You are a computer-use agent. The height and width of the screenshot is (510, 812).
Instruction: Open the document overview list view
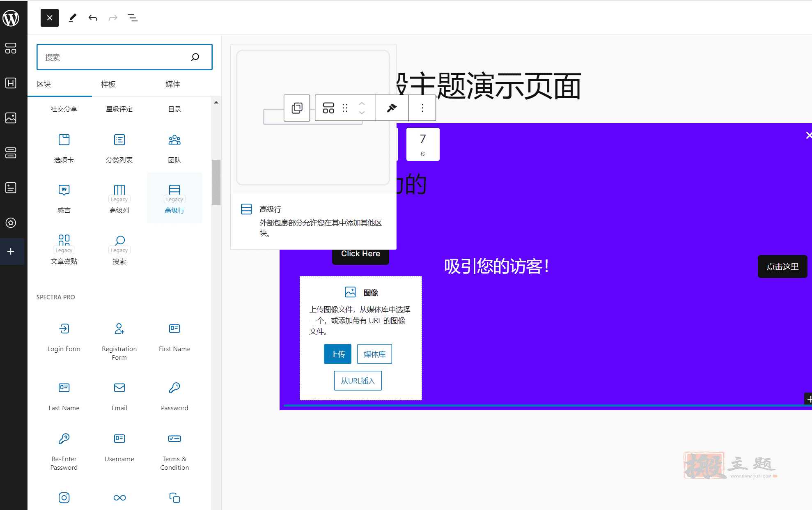(133, 18)
